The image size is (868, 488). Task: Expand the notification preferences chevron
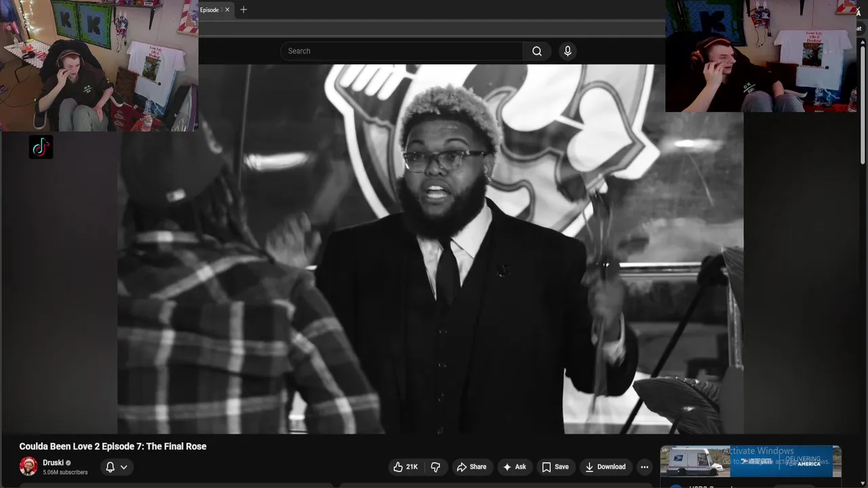point(124,467)
